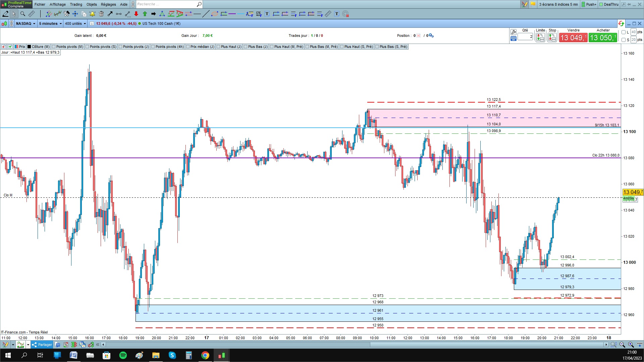This screenshot has width=644, height=362.
Task: Click the Qté quantity input field
Action: 525,37
